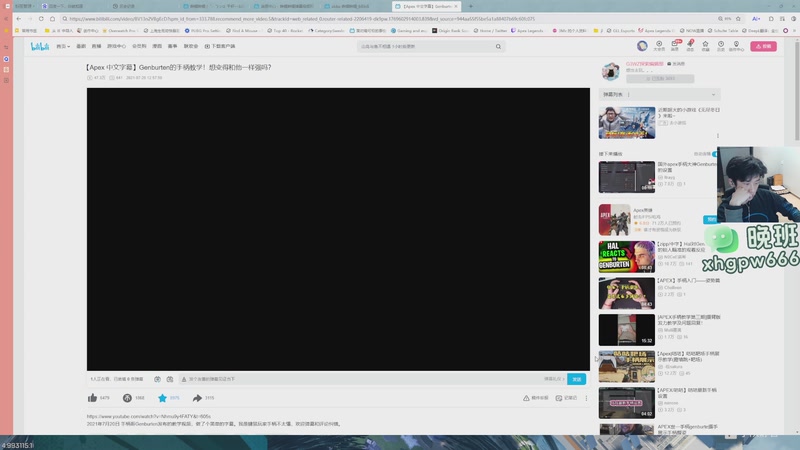
Task: Open the 04:02 video thumbnail
Action: pyautogui.click(x=627, y=403)
